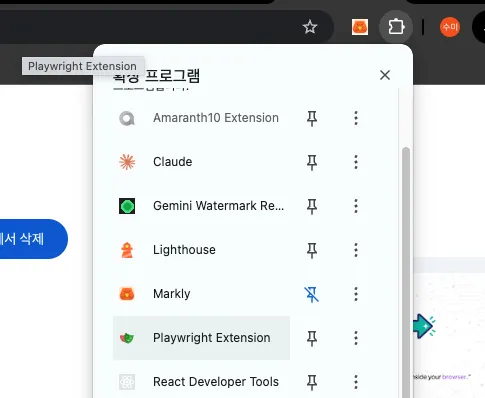The width and height of the screenshot is (485, 398).
Task: Open more options for Claude
Action: pyautogui.click(x=356, y=162)
